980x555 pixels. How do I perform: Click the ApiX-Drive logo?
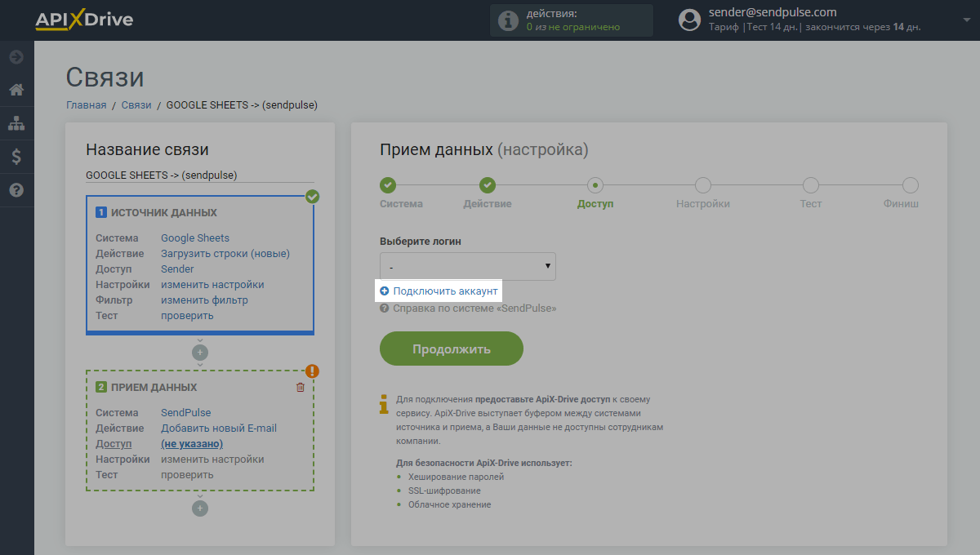[x=84, y=20]
